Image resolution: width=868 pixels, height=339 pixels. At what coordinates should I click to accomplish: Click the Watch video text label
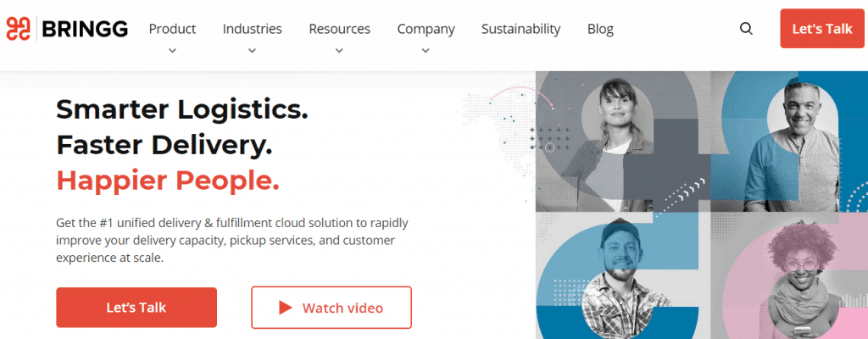[x=342, y=308]
